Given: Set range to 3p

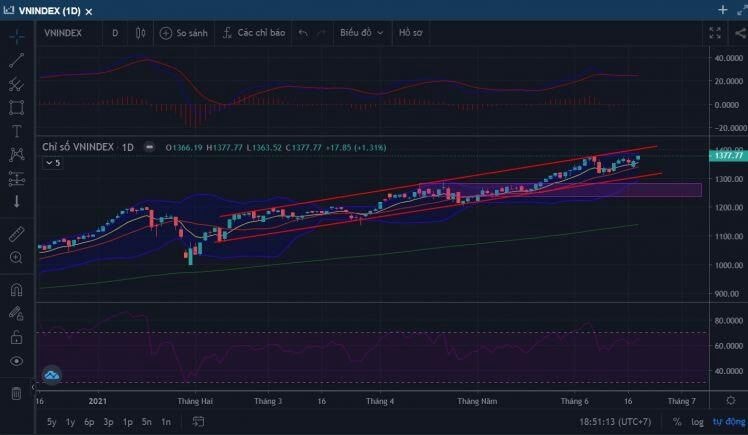Looking at the screenshot, I should coord(108,422).
